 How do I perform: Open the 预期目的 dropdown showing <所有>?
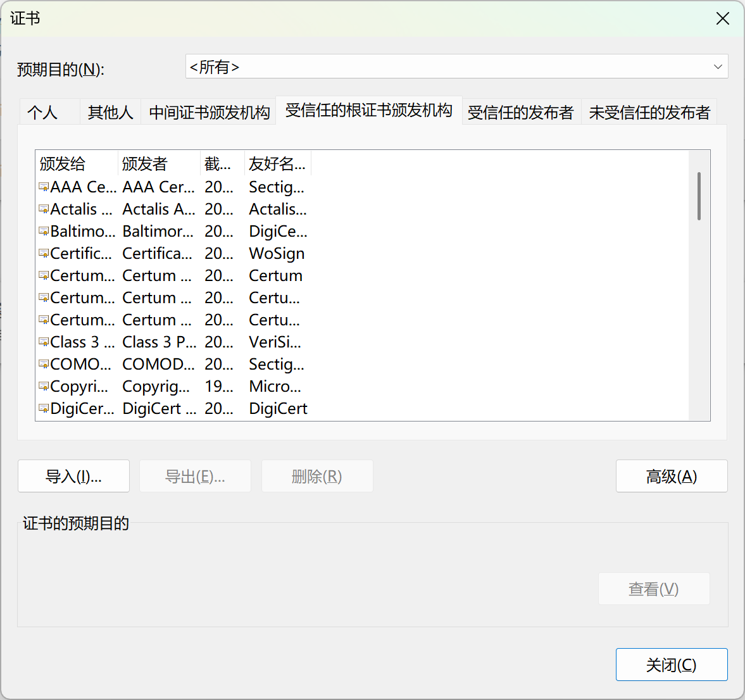pyautogui.click(x=456, y=67)
